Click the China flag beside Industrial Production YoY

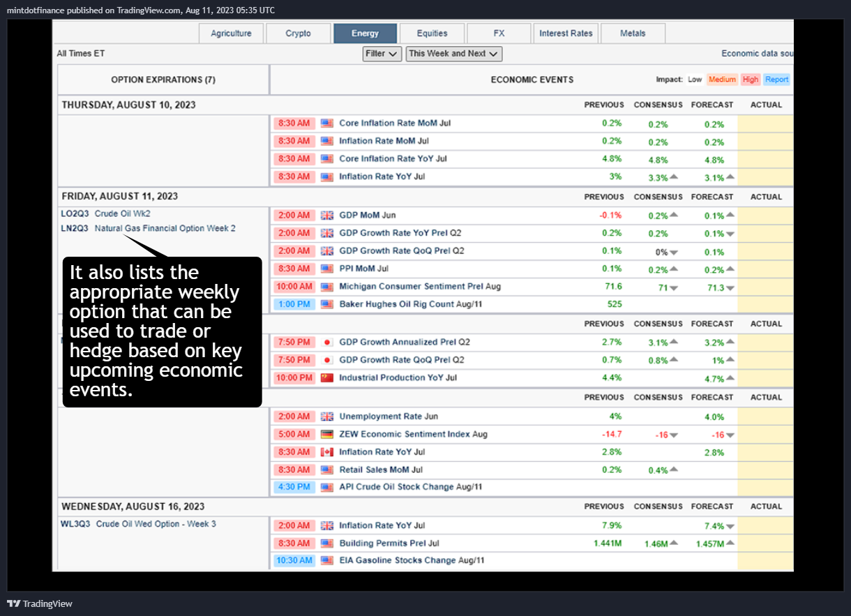coord(326,378)
